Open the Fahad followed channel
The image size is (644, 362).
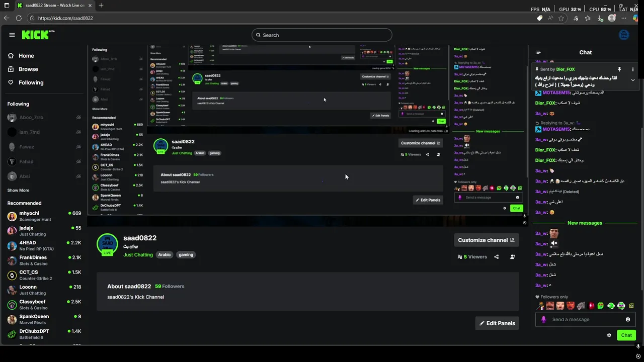click(44, 161)
